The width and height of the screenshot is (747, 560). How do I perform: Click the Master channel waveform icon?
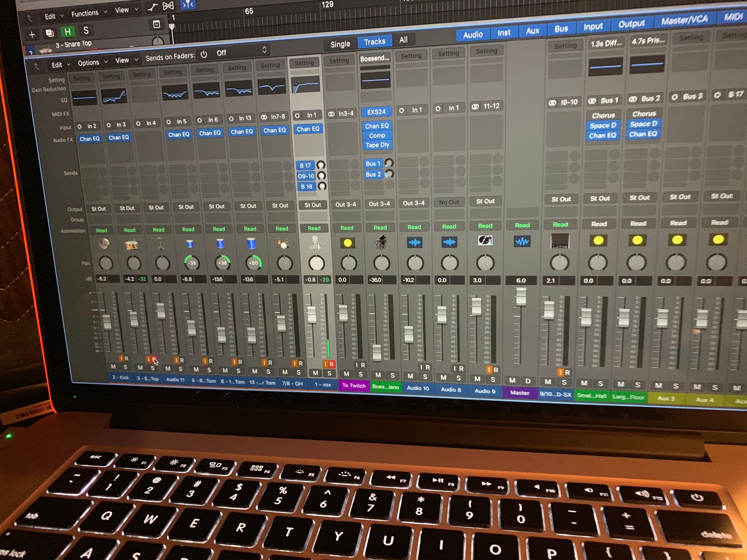click(x=522, y=241)
